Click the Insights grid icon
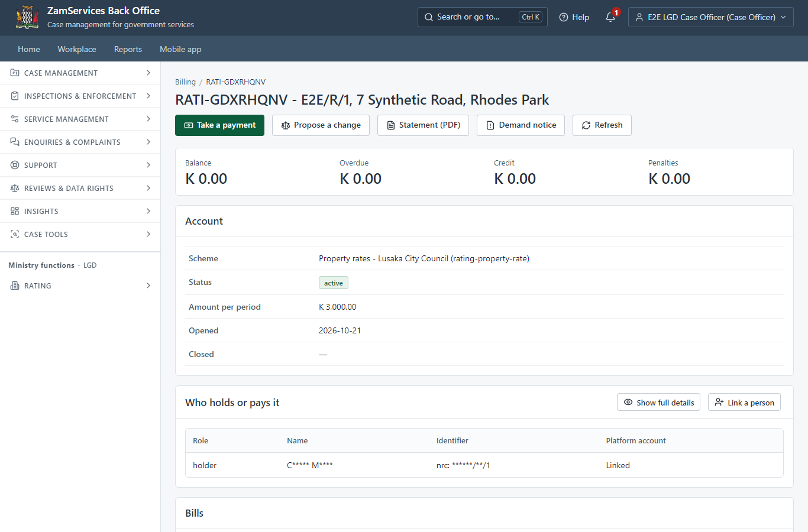 15,211
